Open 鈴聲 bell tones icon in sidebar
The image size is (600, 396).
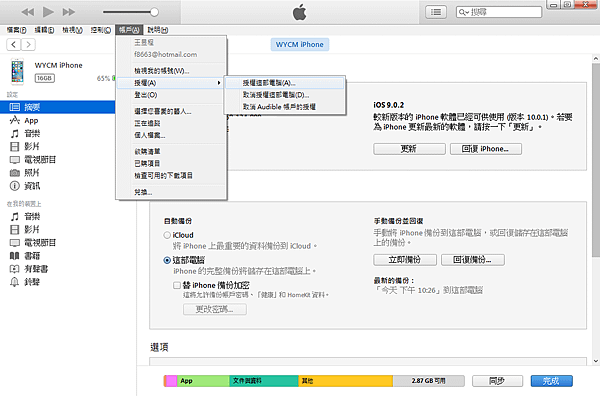[15, 282]
